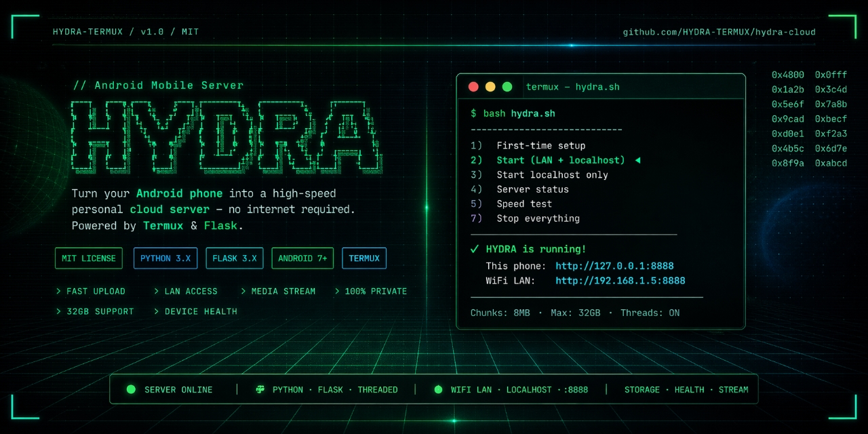The height and width of the screenshot is (434, 868).
Task: Select menu option 2) Start (LAN + localhost)
Action: coord(548,161)
